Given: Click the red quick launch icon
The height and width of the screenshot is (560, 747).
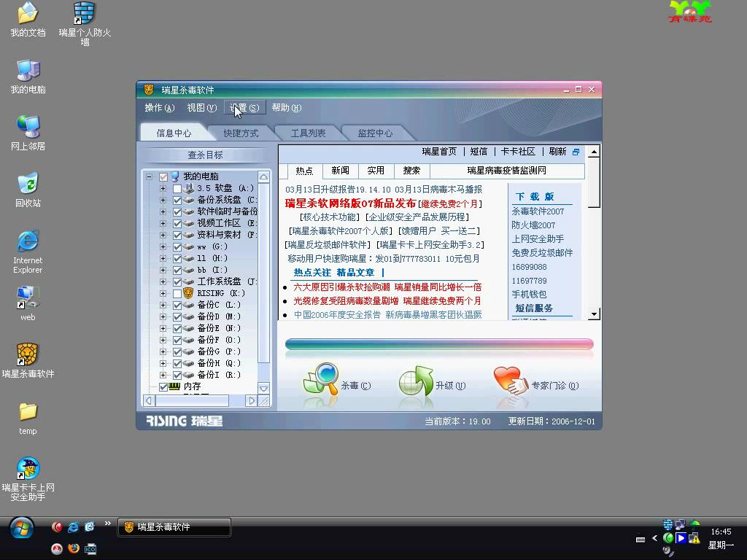Looking at the screenshot, I should 57,526.
